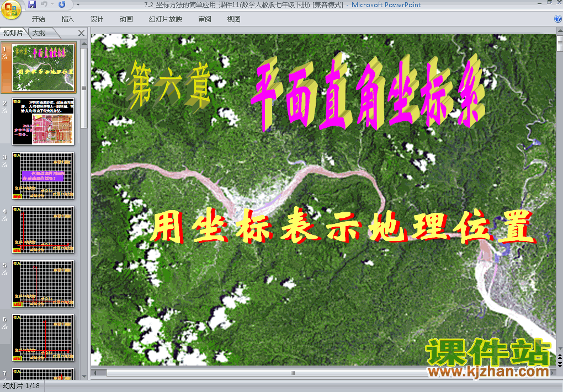This screenshot has width=563, height=392.
Task: Click the 第六章 title text on slide
Action: pos(169,86)
